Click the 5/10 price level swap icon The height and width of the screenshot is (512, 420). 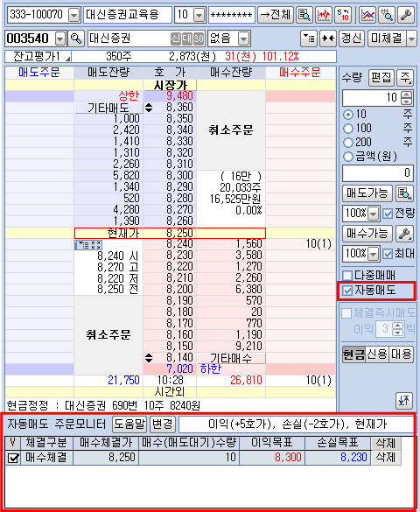343,15
